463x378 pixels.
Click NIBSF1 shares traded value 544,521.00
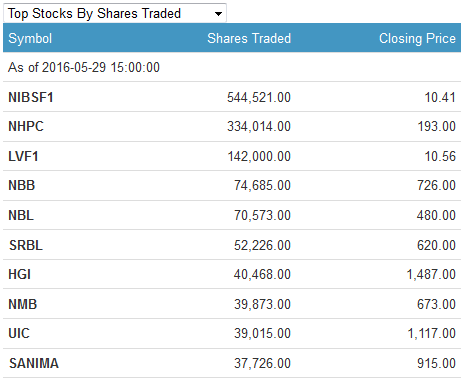click(259, 97)
